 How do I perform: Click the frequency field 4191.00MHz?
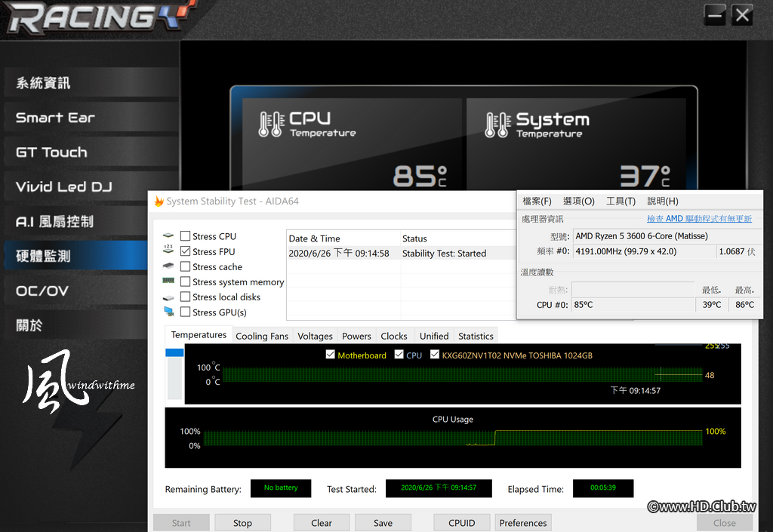[x=643, y=251]
